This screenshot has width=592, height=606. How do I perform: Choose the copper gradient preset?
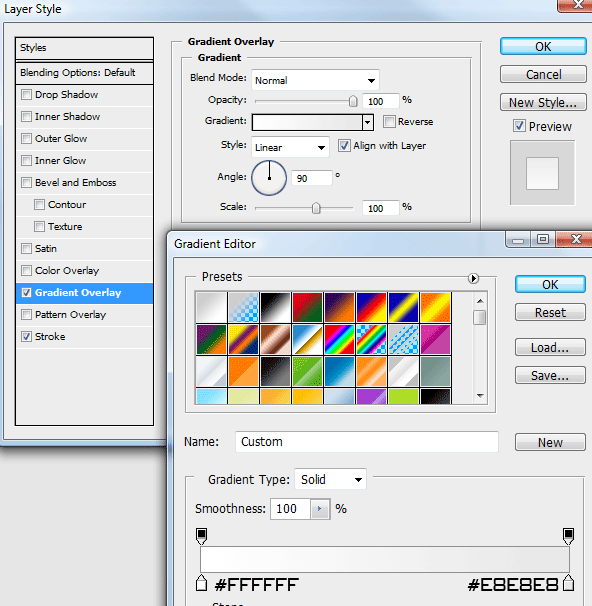click(x=275, y=339)
